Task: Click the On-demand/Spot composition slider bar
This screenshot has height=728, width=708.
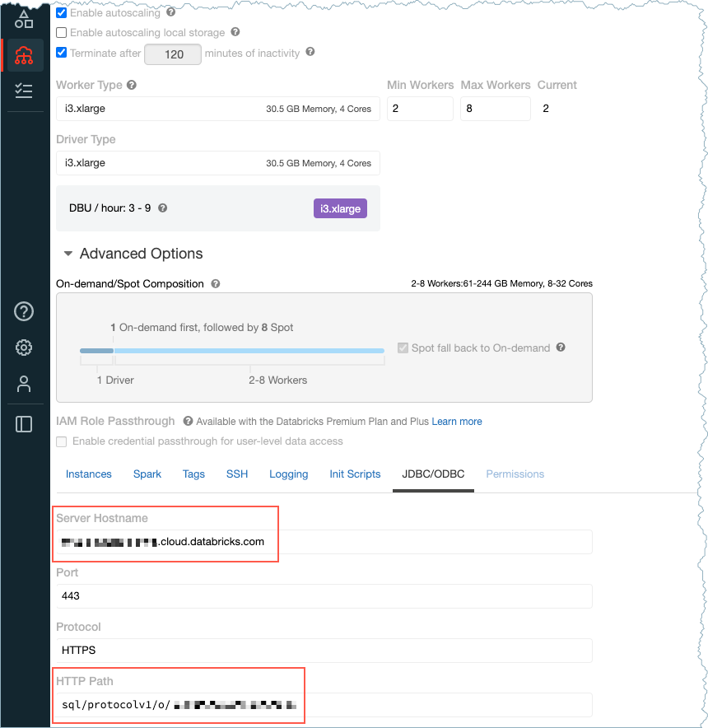Action: (247, 351)
